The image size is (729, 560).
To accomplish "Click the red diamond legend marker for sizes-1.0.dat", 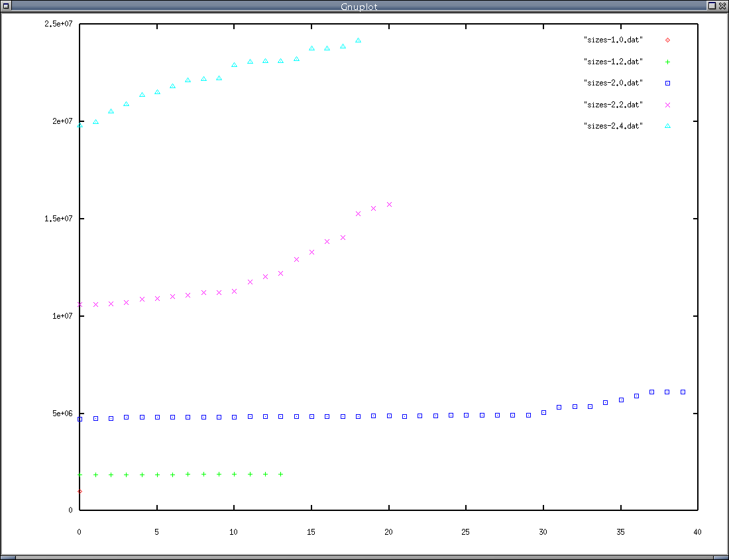I will 667,40.
